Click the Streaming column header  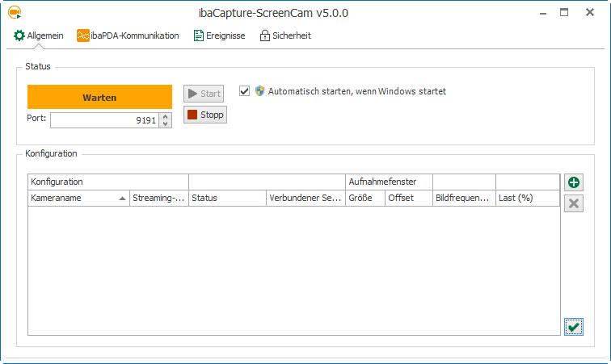(159, 199)
